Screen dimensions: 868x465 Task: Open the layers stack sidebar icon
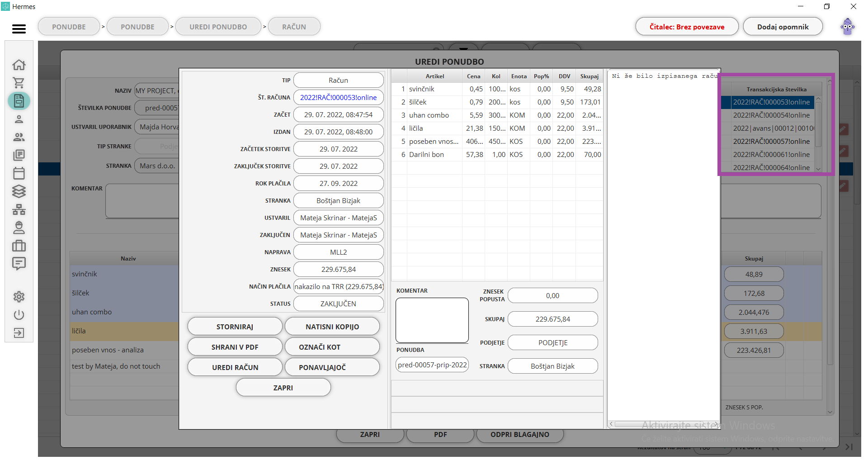(19, 191)
